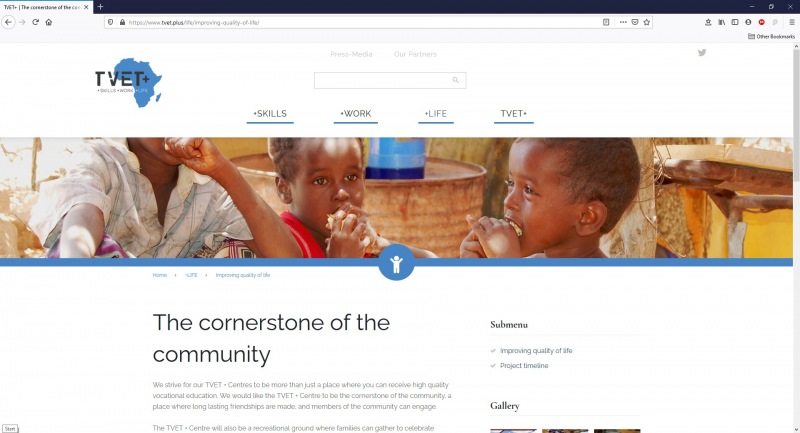This screenshot has width=800, height=433.
Task: Click the Pocket save icon
Action: 635,22
